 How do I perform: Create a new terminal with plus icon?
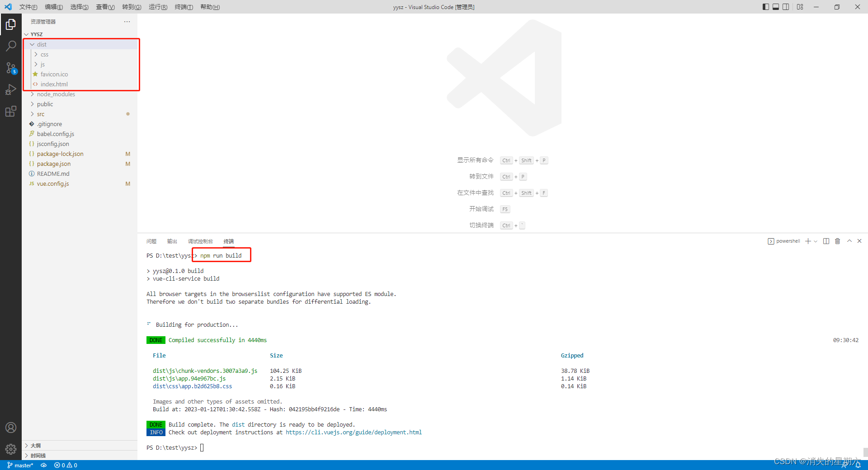[808, 241]
